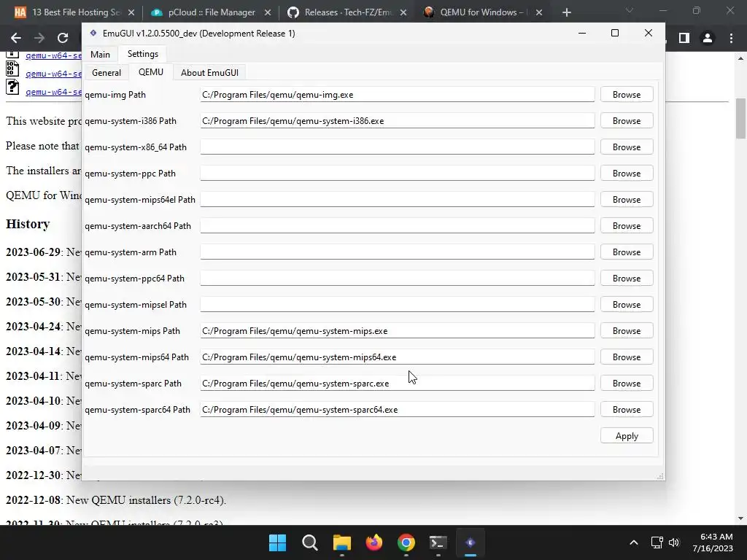Image resolution: width=747 pixels, height=560 pixels.
Task: Click the EmuGUI taskbar icon
Action: coord(471,542)
